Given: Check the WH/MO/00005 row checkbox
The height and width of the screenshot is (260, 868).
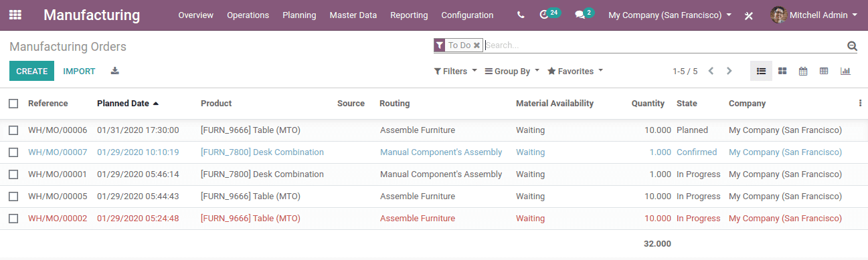Looking at the screenshot, I should 13,197.
